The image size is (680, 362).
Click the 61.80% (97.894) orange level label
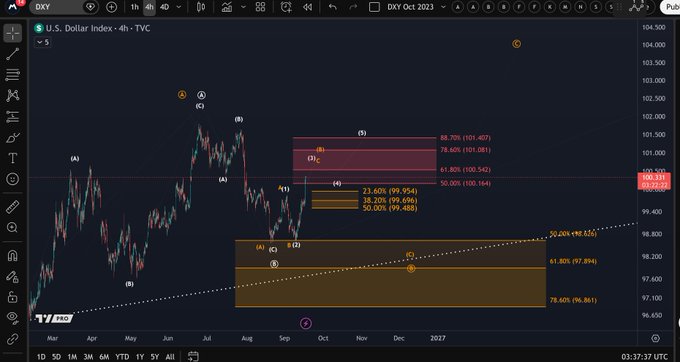click(573, 261)
